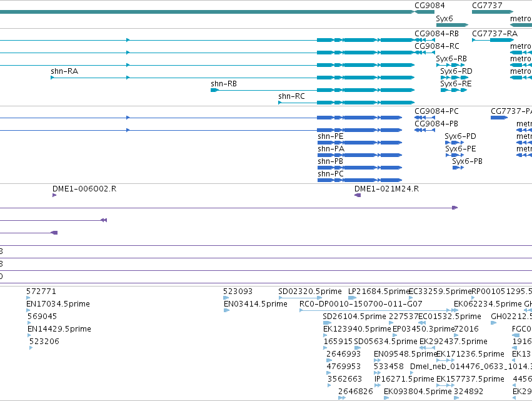This screenshot has width=532, height=401.
Task: Click the CG9084-PB protein label
Action: click(x=436, y=124)
